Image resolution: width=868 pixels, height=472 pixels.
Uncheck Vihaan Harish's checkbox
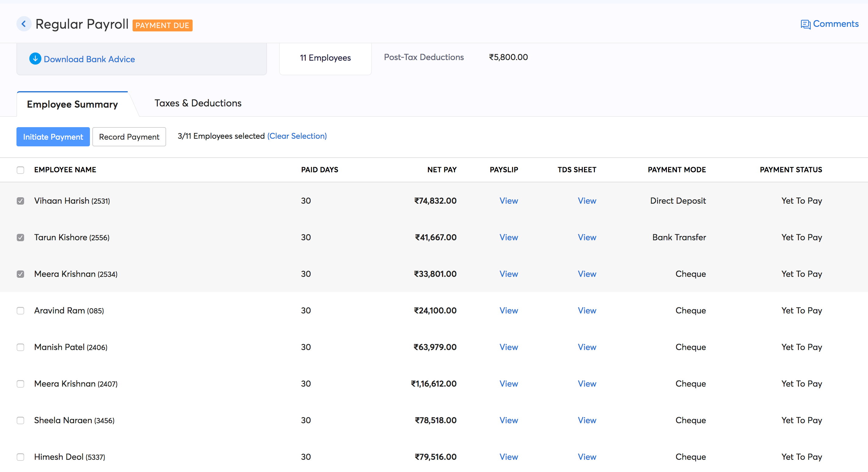[x=20, y=201]
